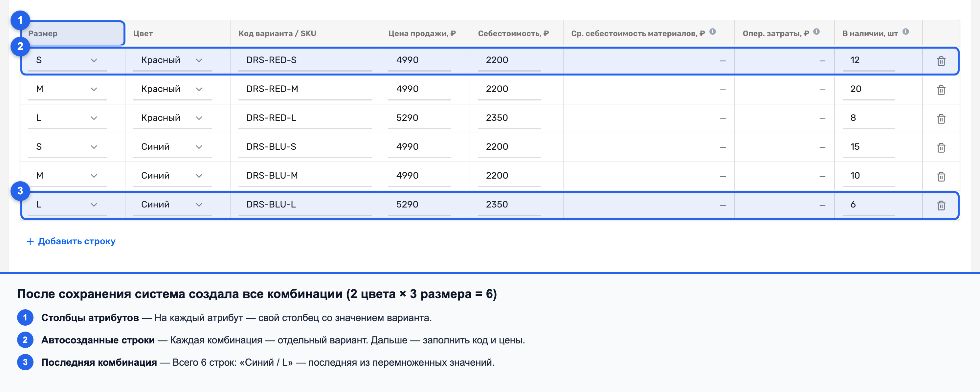Delete the DRS-RED-L variant row

pyautogui.click(x=941, y=119)
